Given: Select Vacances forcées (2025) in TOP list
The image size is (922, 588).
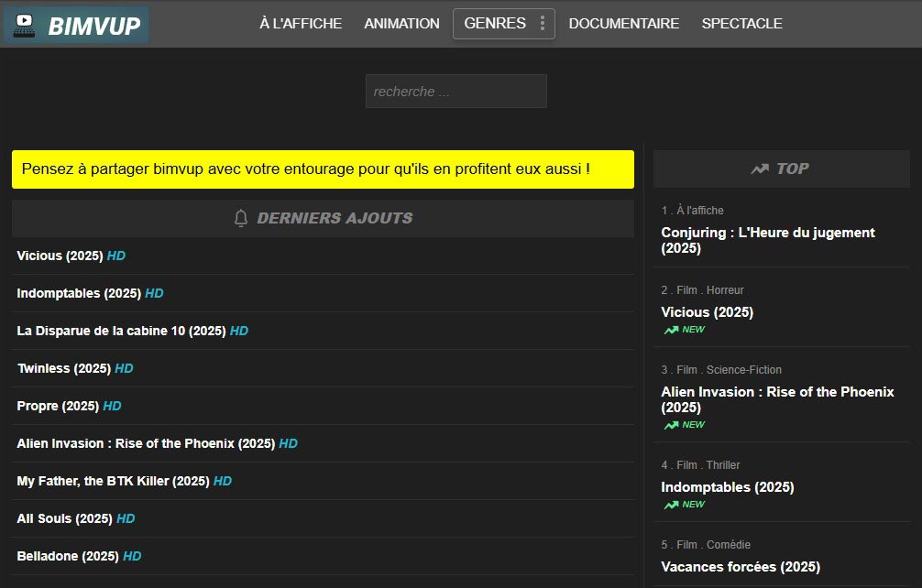Looking at the screenshot, I should click(x=740, y=567).
